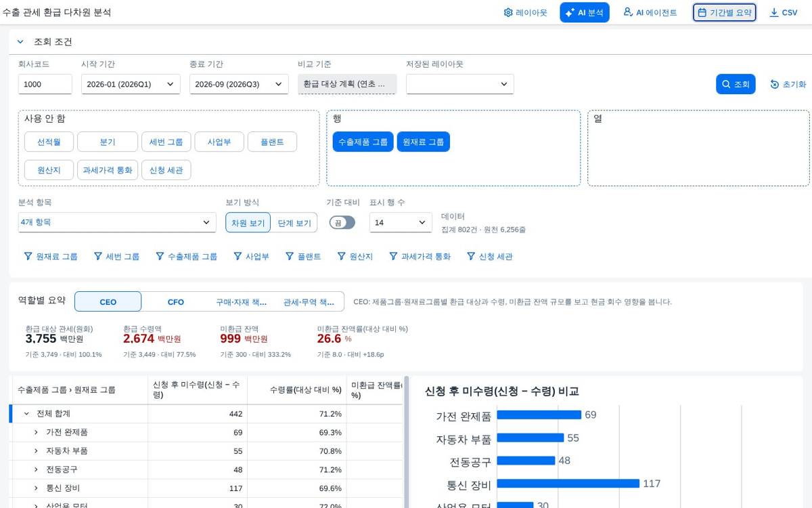Viewport: 812px width, 508px height.
Task: Collapse the 전체 합계 tree row
Action: pos(26,413)
